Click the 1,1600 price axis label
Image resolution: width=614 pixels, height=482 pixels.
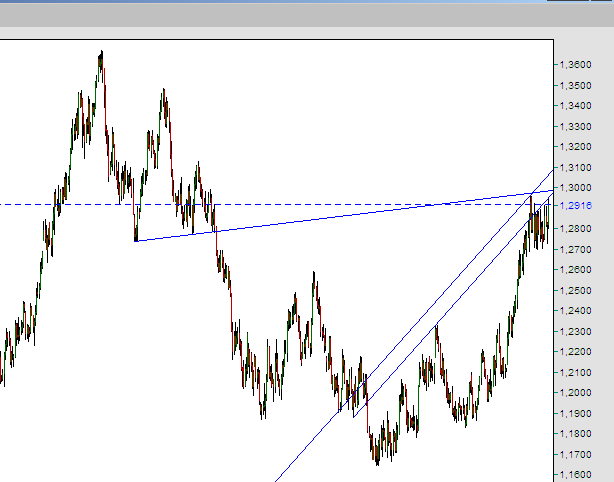[x=576, y=475]
